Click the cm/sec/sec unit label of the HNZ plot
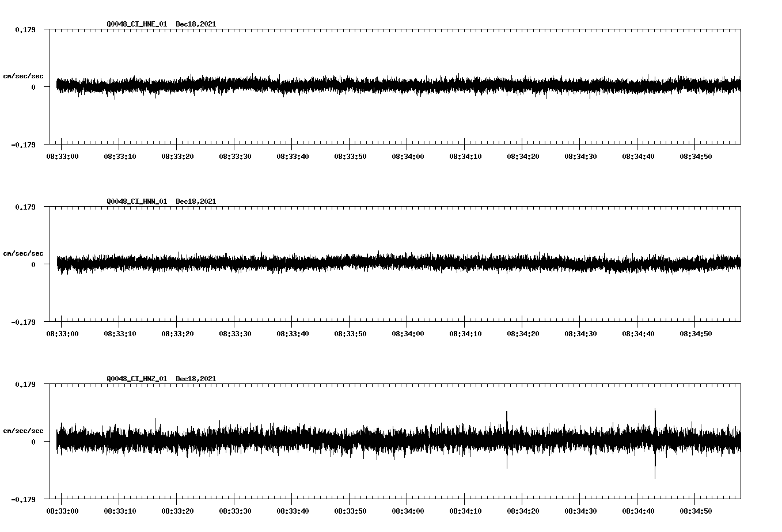Screen dimensions: 782x532 point(23,431)
